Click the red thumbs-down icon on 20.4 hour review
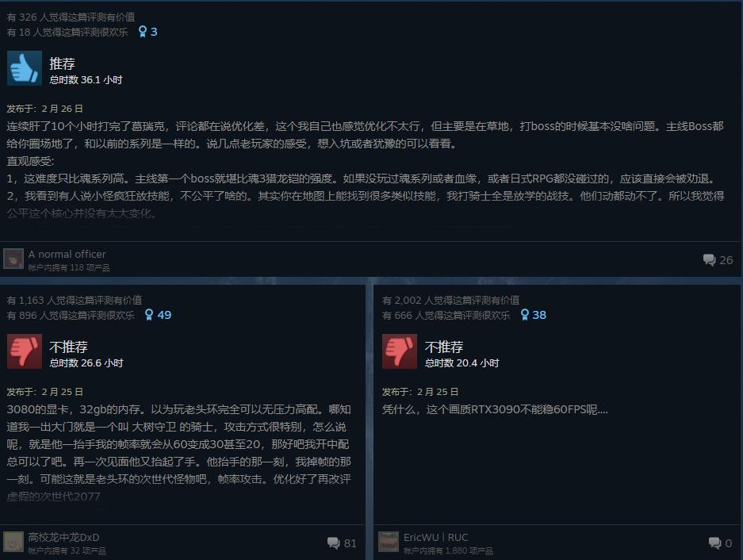This screenshot has width=743, height=560. pos(400,351)
